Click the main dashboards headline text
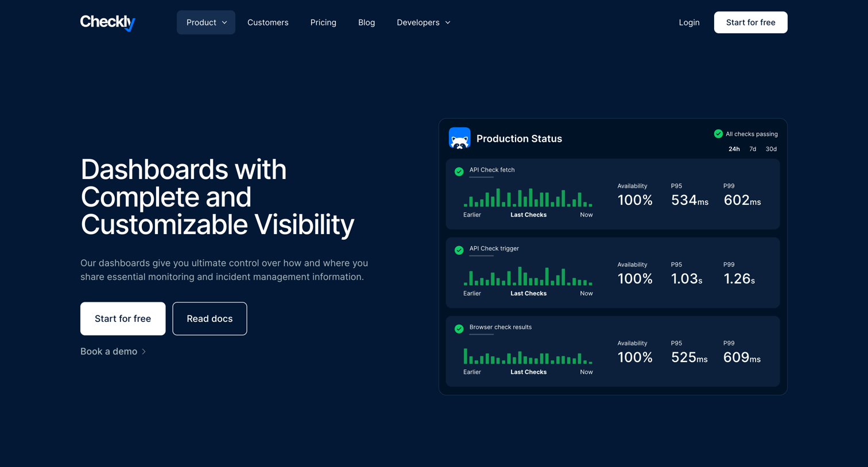 point(218,197)
